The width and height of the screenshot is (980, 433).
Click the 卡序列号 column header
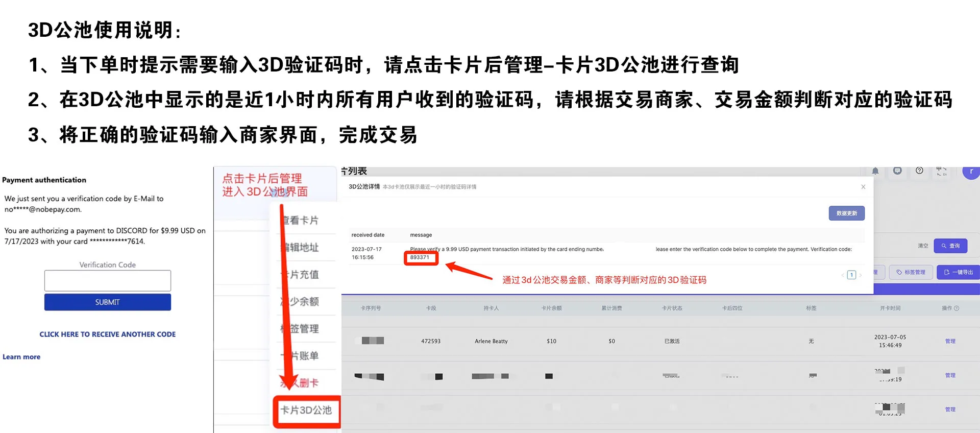pyautogui.click(x=371, y=308)
